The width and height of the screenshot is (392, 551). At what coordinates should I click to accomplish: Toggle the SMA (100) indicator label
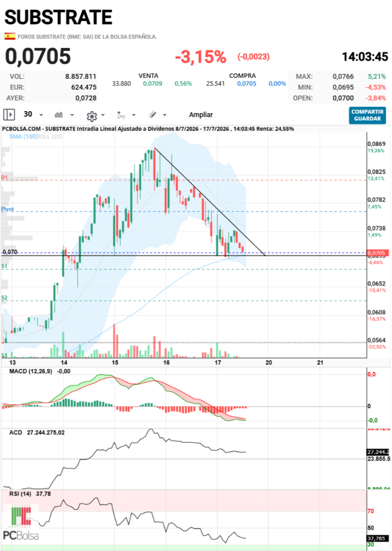(23, 136)
